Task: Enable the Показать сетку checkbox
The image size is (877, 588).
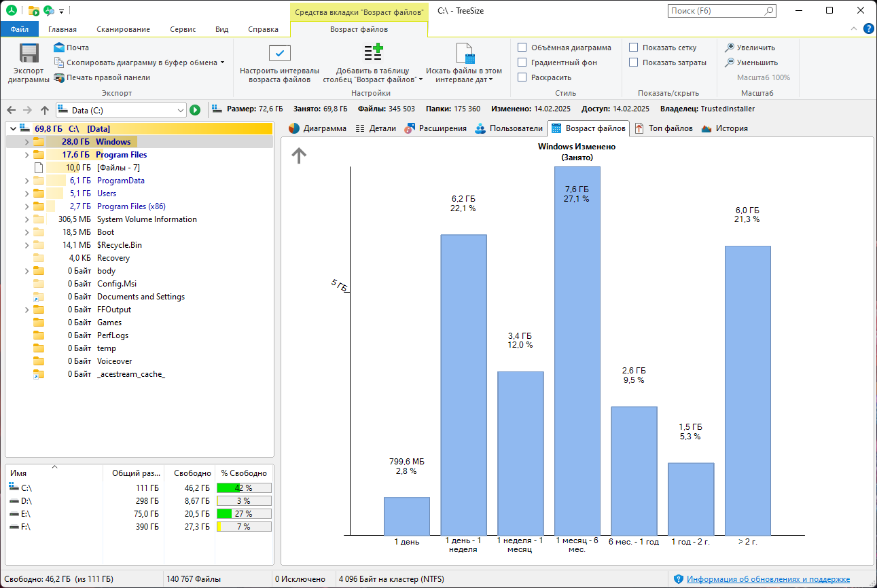Action: [634, 48]
